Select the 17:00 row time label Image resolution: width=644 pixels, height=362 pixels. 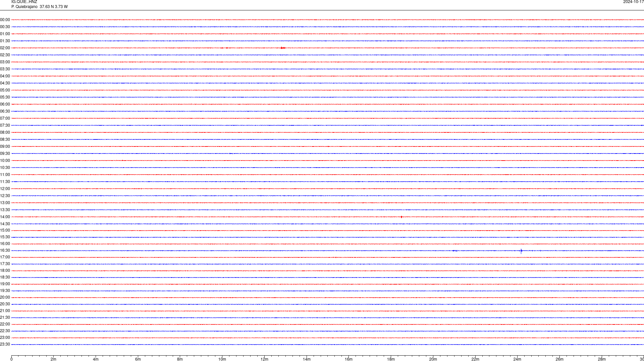(5, 257)
